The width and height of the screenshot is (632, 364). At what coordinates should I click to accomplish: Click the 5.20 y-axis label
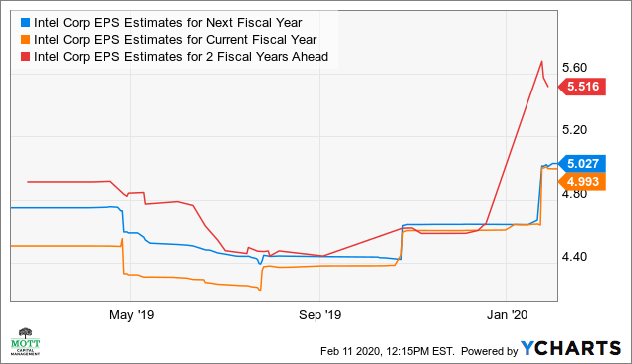574,130
